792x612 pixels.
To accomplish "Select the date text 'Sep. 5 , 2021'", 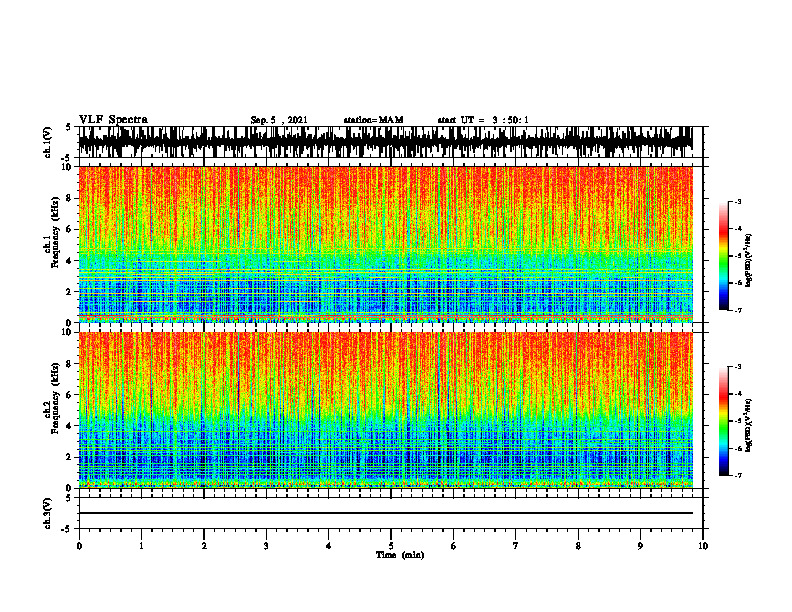I will [279, 120].
